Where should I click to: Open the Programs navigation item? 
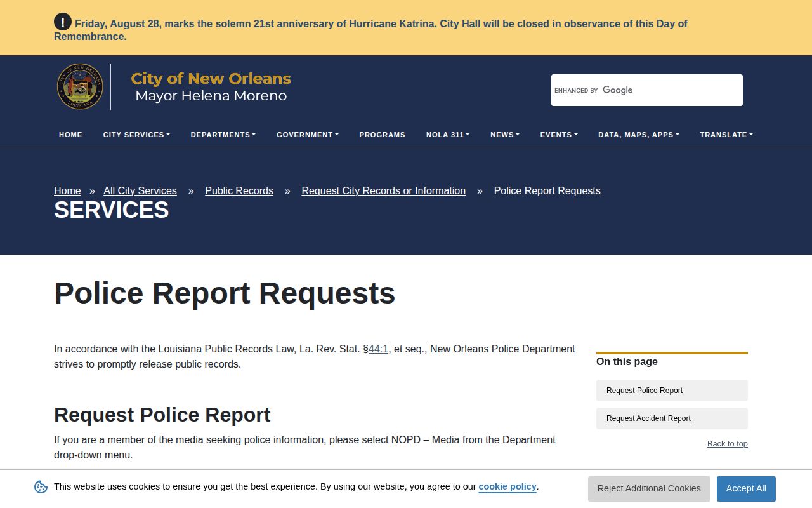[x=382, y=135]
